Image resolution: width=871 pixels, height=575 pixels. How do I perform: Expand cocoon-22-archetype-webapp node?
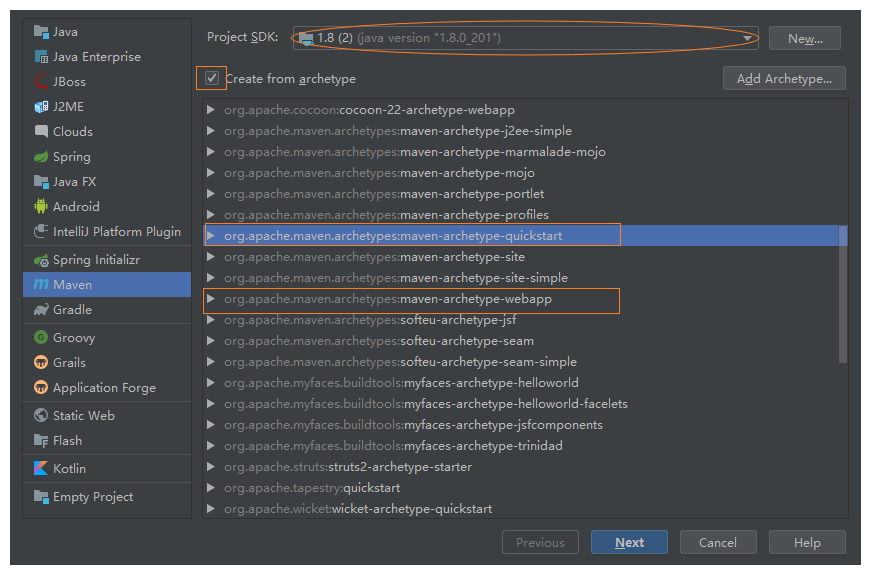(x=211, y=110)
